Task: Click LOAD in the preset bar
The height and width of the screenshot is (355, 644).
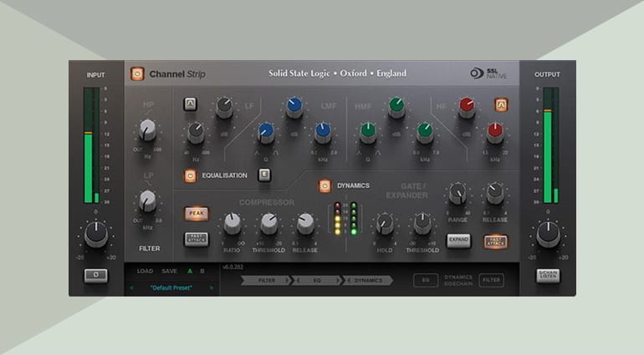Action: click(145, 271)
